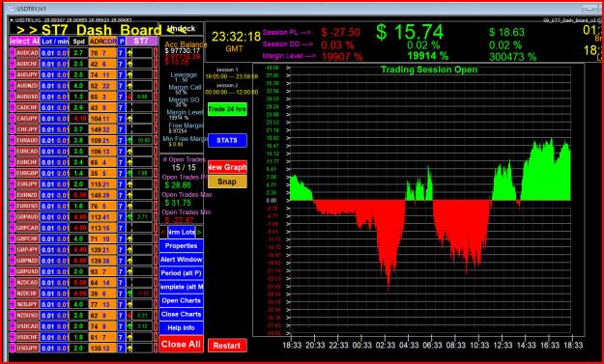Open Properties
604x364 pixels.
[x=182, y=246]
